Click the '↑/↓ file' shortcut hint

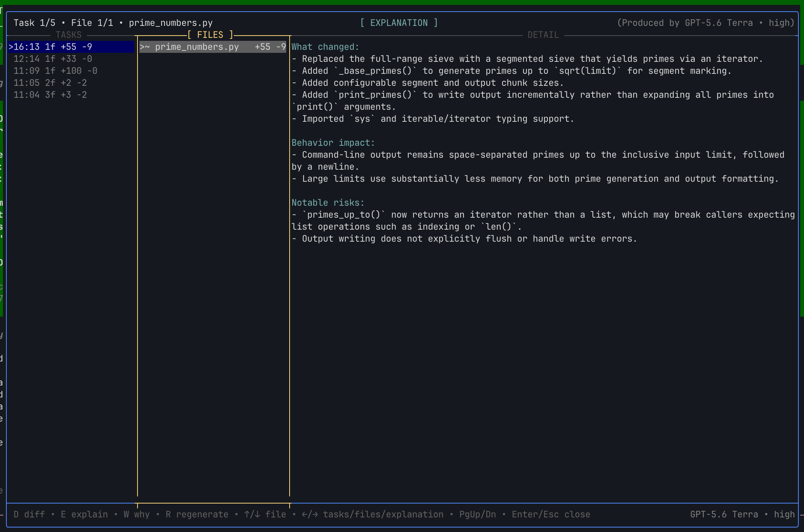265,514
